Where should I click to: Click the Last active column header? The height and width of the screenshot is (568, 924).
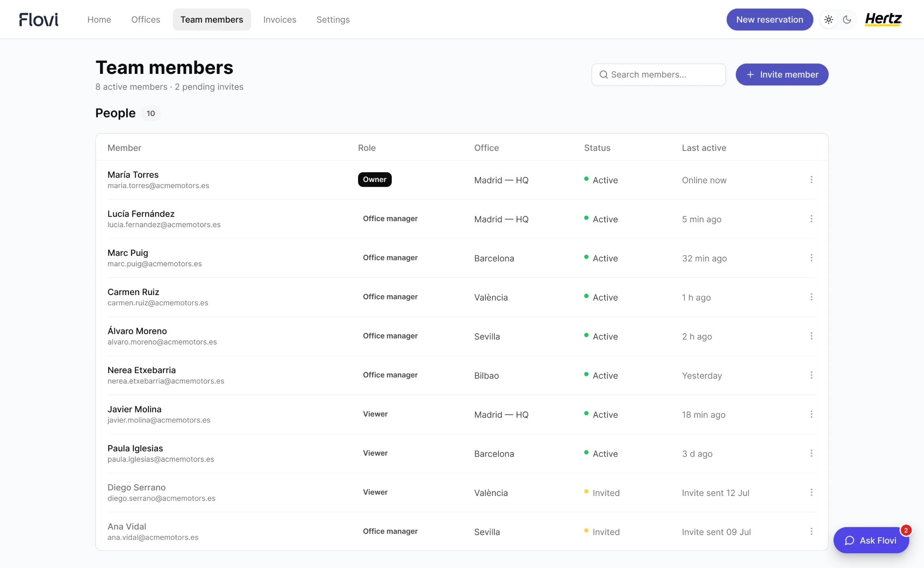pos(704,148)
